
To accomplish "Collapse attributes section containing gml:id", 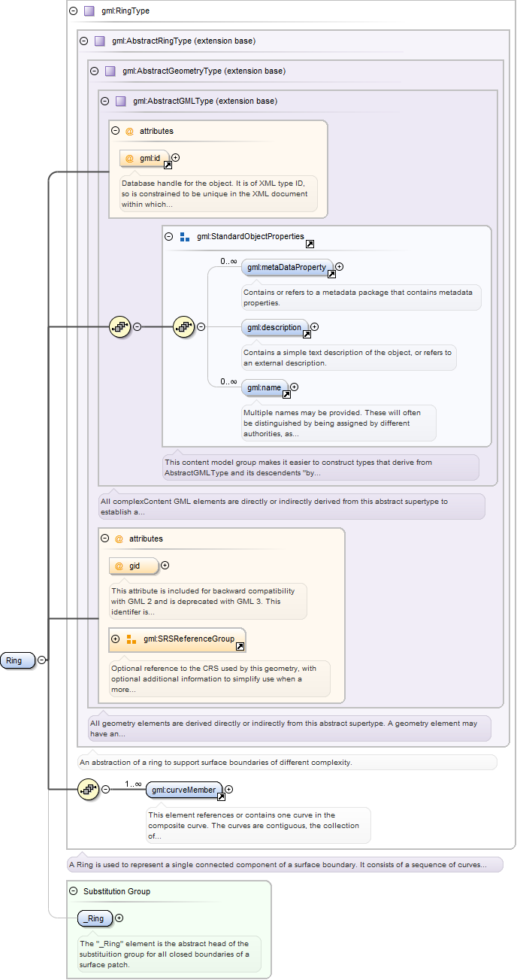I will [x=116, y=131].
